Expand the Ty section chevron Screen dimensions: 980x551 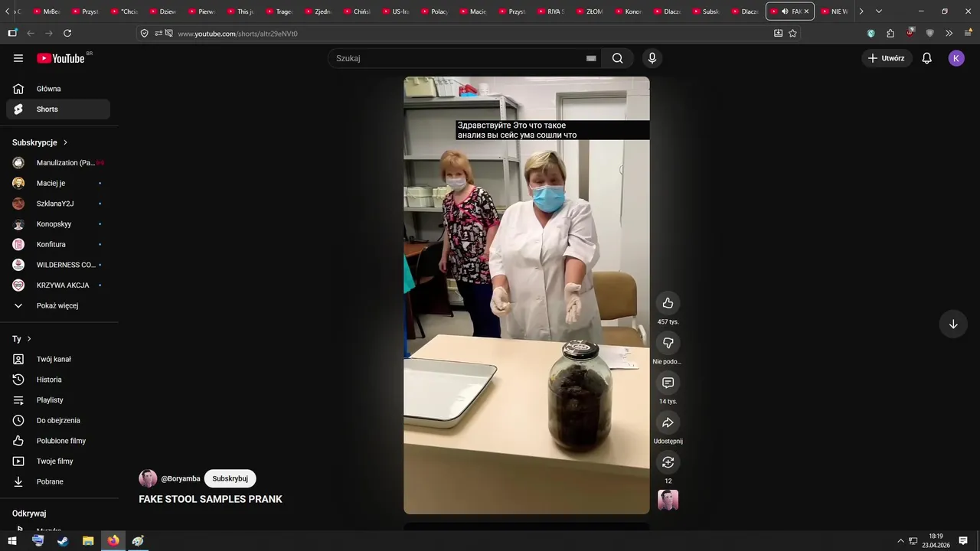(x=29, y=339)
